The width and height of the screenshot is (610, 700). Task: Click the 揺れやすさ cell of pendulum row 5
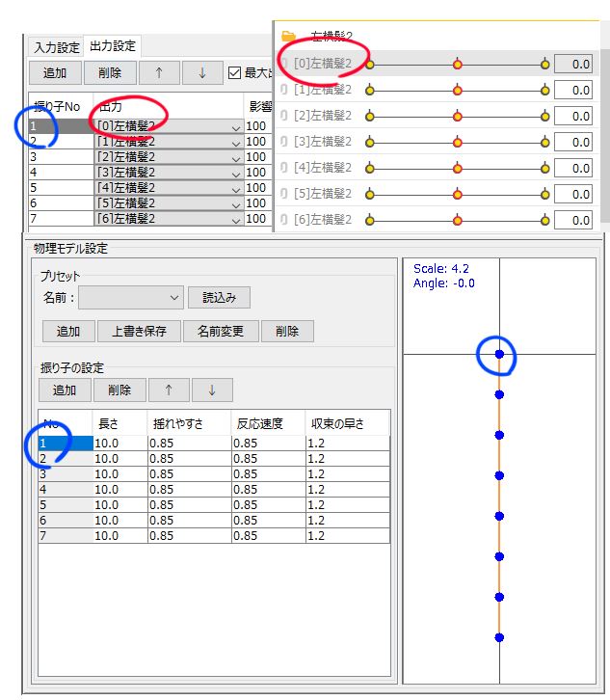[189, 505]
